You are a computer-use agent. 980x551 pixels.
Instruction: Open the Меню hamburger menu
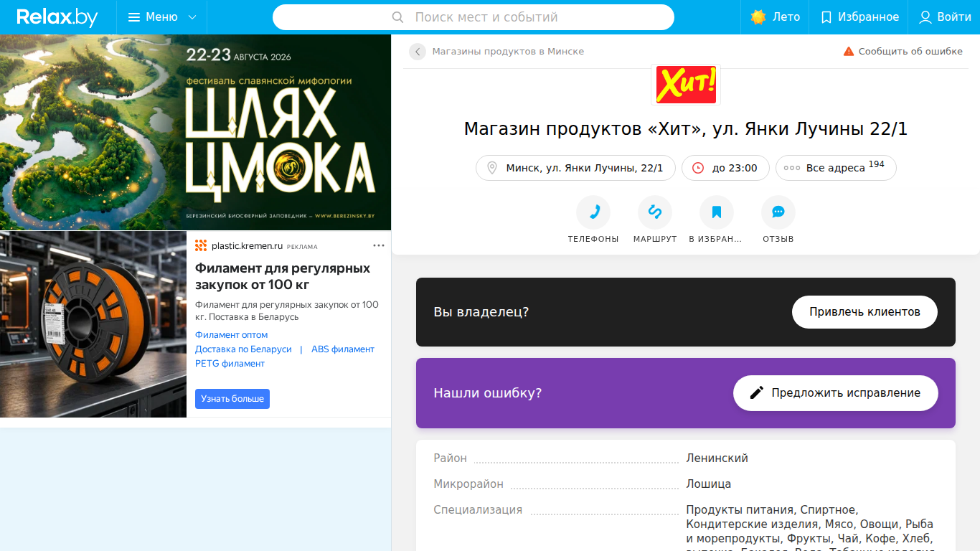[x=161, y=17]
